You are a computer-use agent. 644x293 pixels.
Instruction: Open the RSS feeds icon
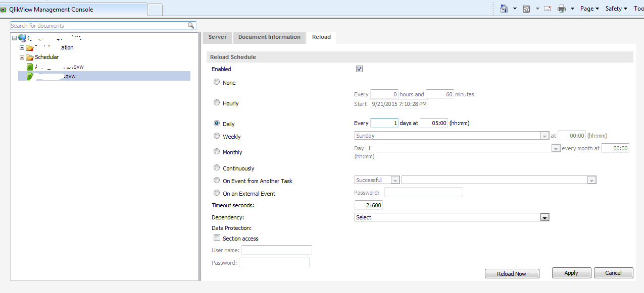coord(526,9)
